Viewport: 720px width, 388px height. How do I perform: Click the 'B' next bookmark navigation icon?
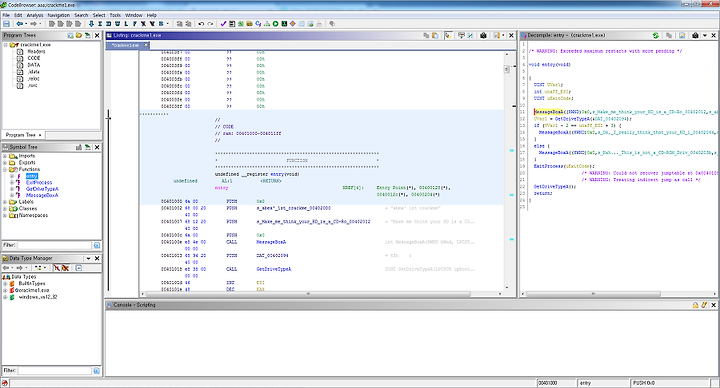coord(161,24)
